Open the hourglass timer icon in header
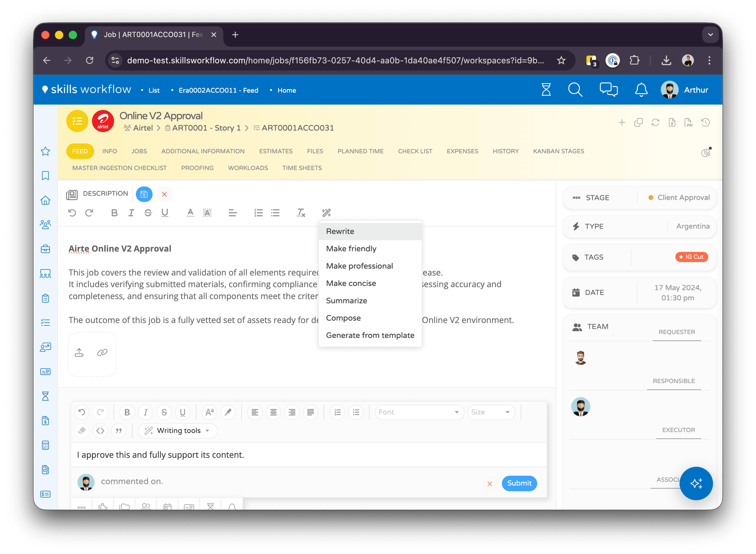The height and width of the screenshot is (554, 756). coord(546,90)
